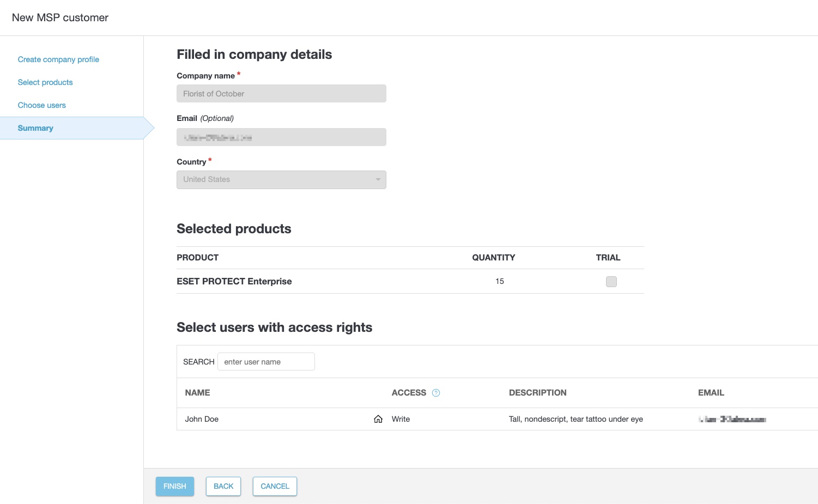Click the Company name field

click(281, 94)
